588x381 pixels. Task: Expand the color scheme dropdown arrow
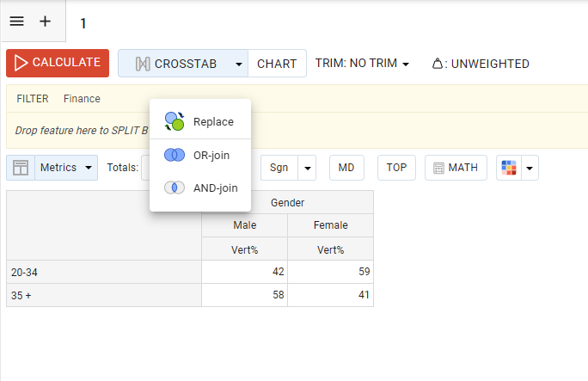[x=530, y=168]
